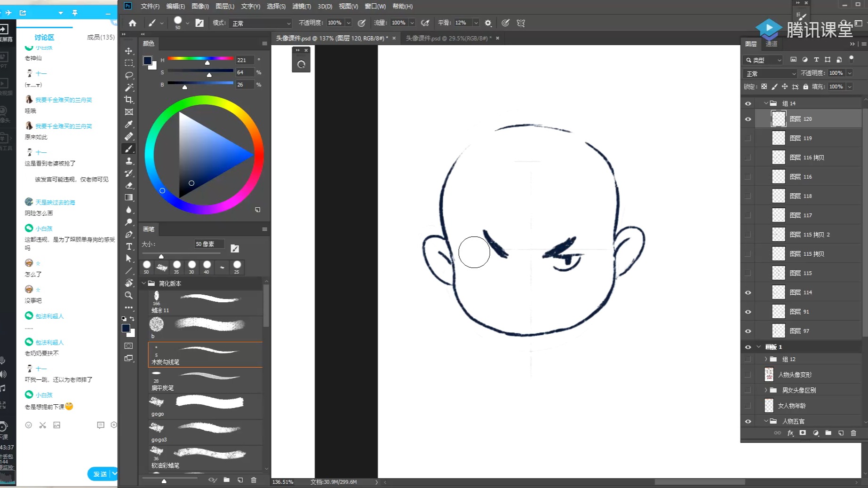This screenshot has width=868, height=488.
Task: Open emoji picker in chat input
Action: (x=29, y=425)
